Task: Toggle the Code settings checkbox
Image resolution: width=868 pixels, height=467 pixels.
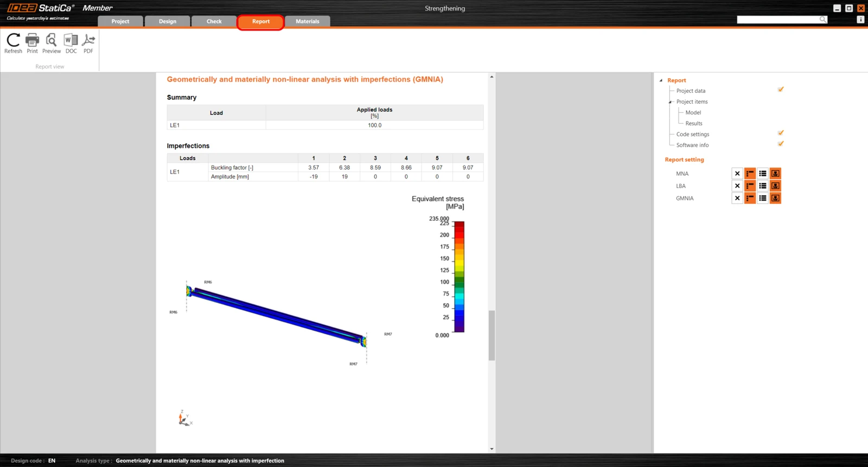Action: click(x=781, y=133)
